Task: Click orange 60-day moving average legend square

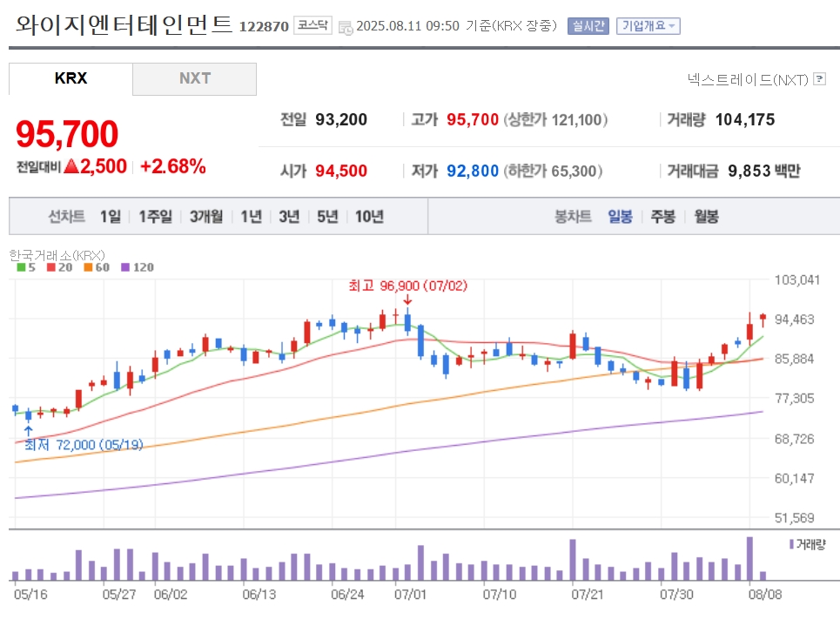Action: click(x=89, y=267)
